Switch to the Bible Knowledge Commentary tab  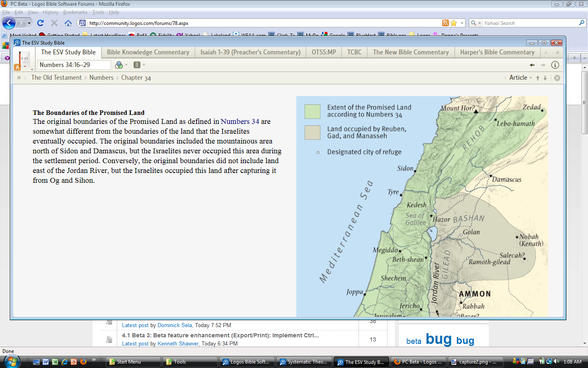tap(148, 52)
